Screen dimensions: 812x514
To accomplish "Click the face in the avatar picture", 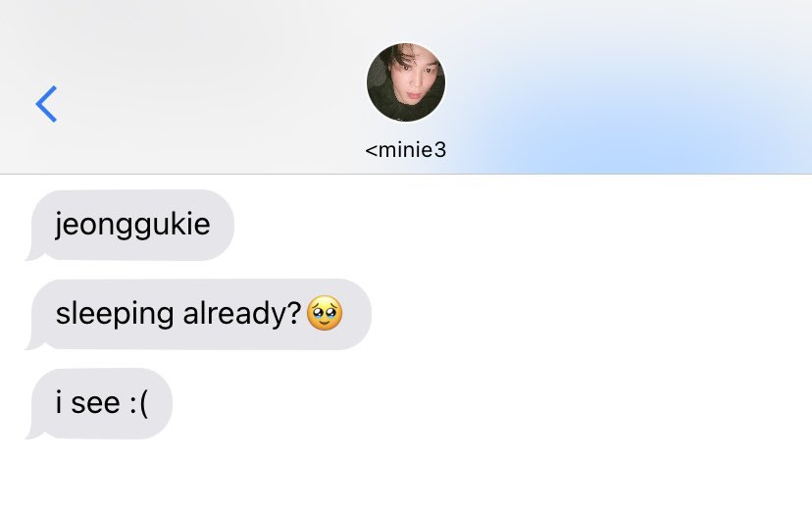I will point(414,85).
